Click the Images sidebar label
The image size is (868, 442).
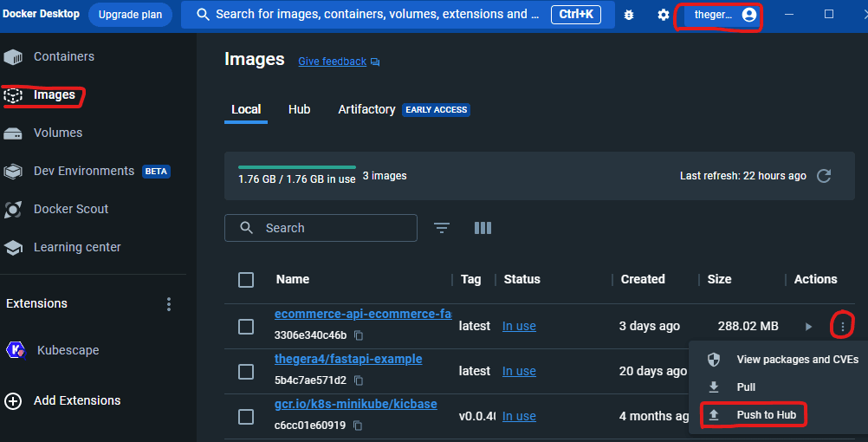pos(55,94)
